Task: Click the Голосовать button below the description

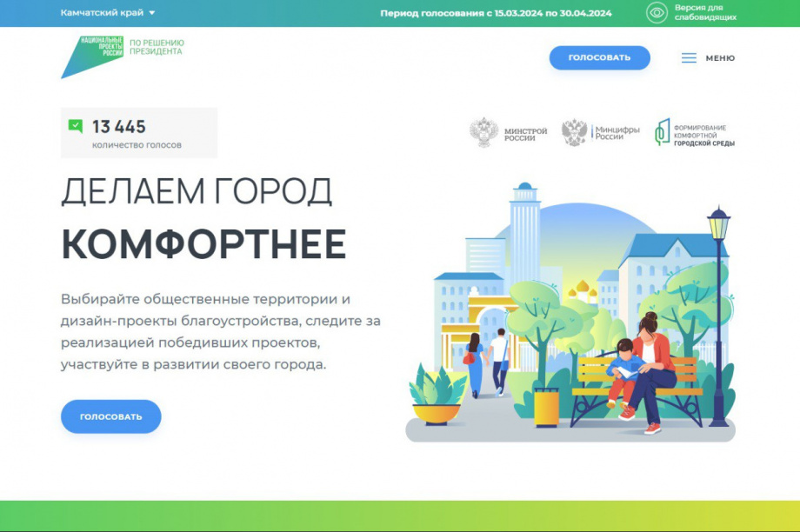Action: point(110,416)
